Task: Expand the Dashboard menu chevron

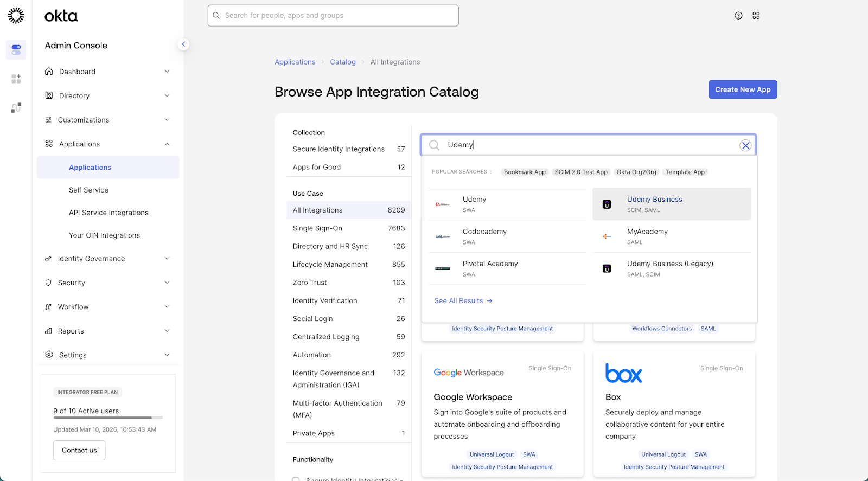Action: pyautogui.click(x=167, y=72)
